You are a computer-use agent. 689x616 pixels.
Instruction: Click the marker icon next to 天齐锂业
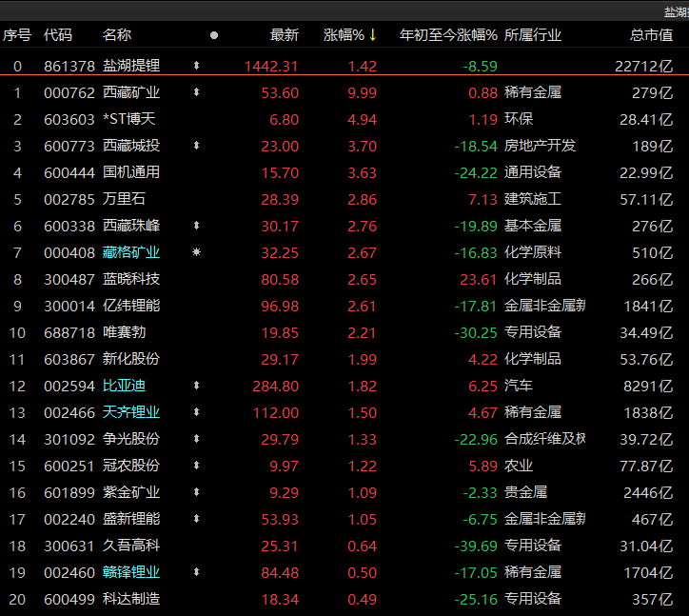click(x=196, y=412)
